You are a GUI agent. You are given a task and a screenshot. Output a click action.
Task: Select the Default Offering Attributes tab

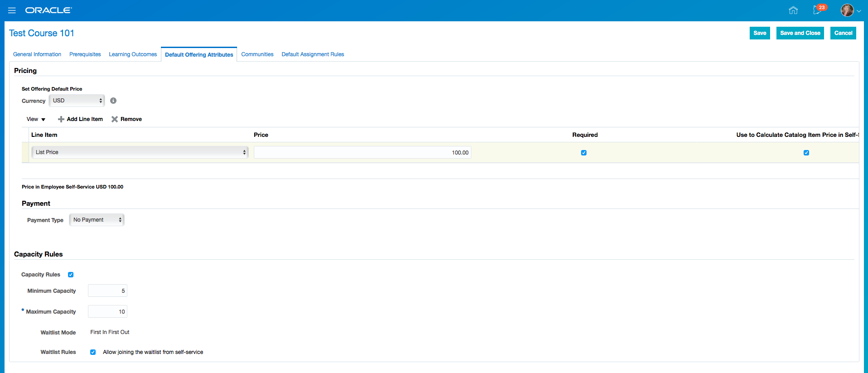pos(199,54)
